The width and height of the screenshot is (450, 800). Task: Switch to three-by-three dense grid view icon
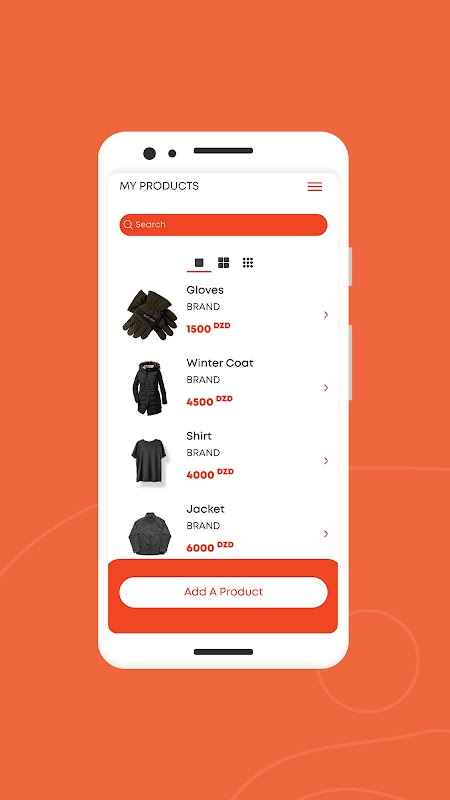click(248, 263)
